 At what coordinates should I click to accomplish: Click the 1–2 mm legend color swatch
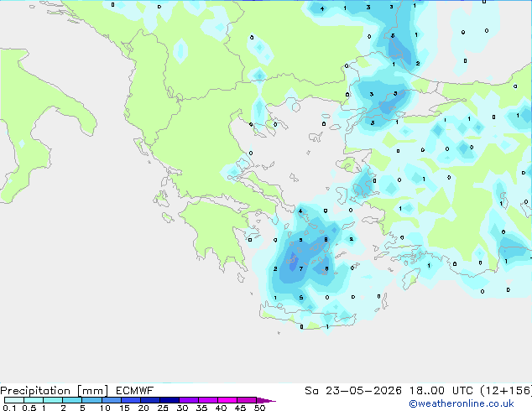pos(53,400)
